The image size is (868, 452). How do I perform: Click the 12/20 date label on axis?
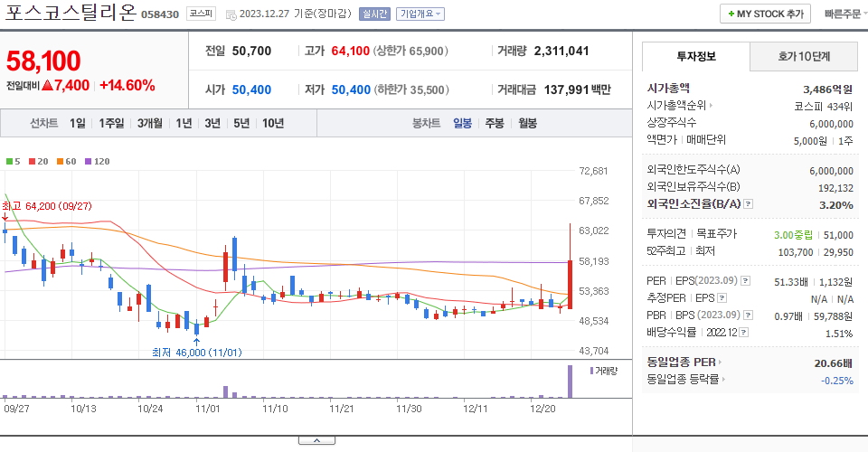pos(542,409)
